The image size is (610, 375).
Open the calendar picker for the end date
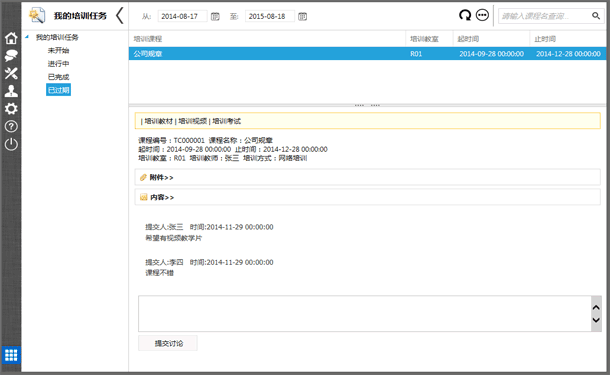(302, 16)
